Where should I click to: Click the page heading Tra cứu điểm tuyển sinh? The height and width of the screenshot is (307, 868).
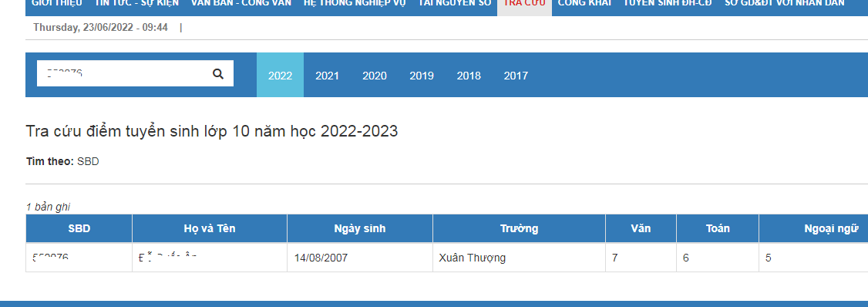point(211,131)
